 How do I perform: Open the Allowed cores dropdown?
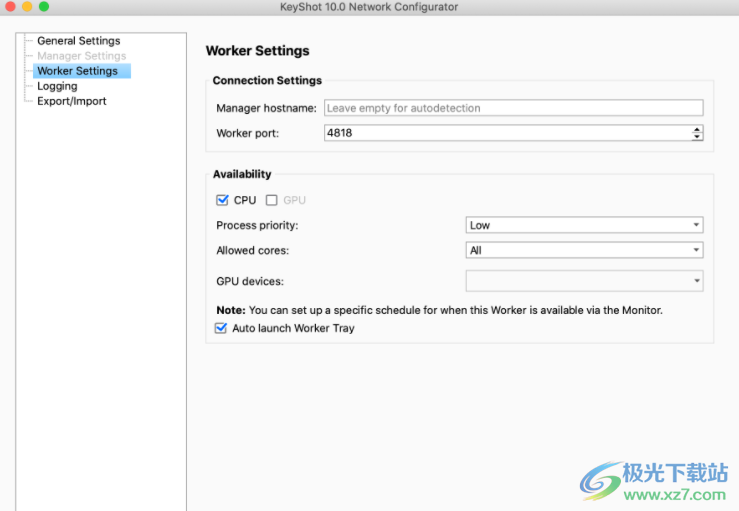[x=584, y=250]
